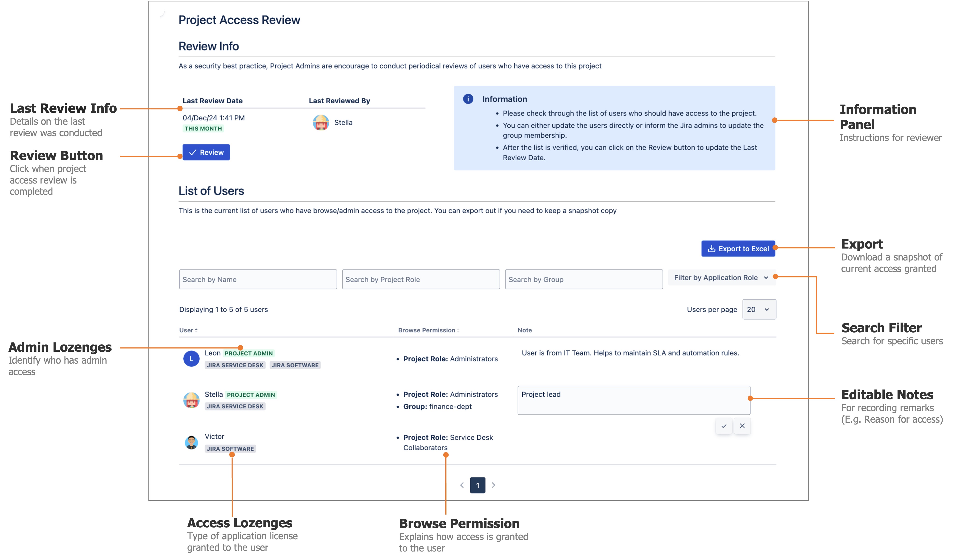Click the Information panel info icon
This screenshot has width=972, height=560.
click(x=468, y=99)
